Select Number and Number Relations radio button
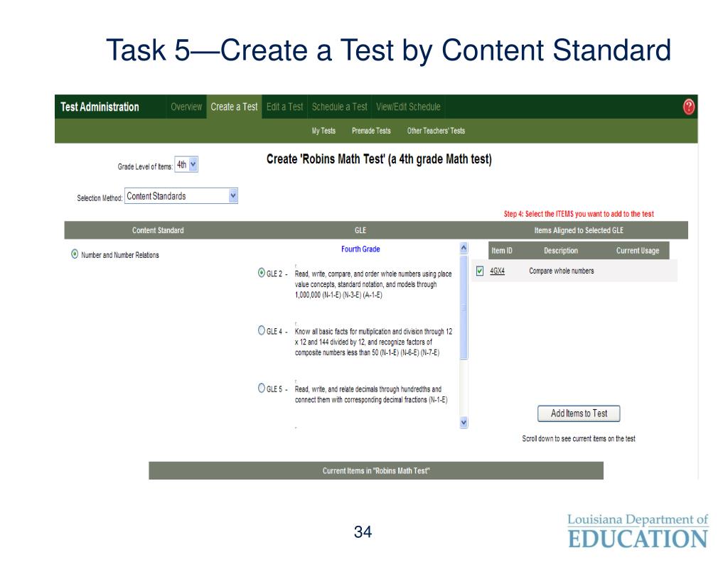Screen dimensions: 728x562 (74, 254)
